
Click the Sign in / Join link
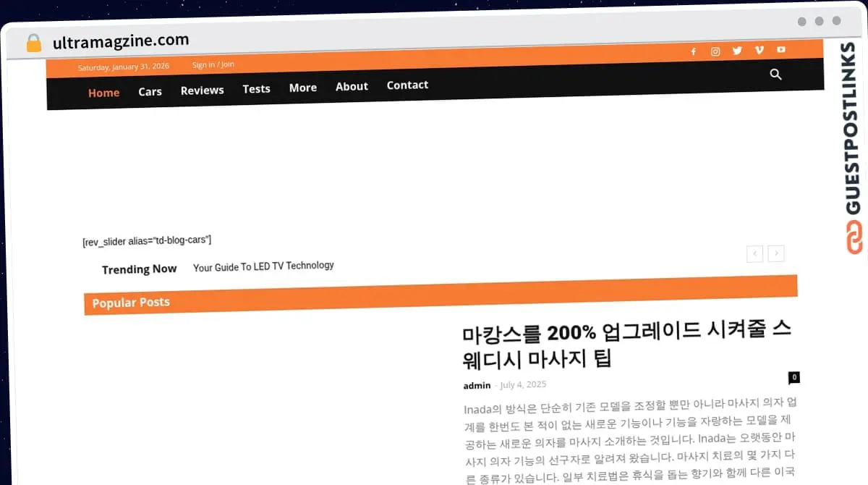tap(213, 64)
